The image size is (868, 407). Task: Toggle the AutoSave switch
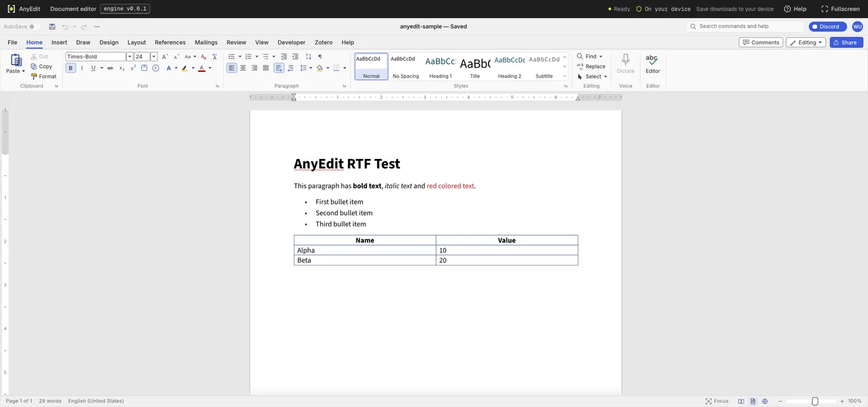[x=35, y=27]
